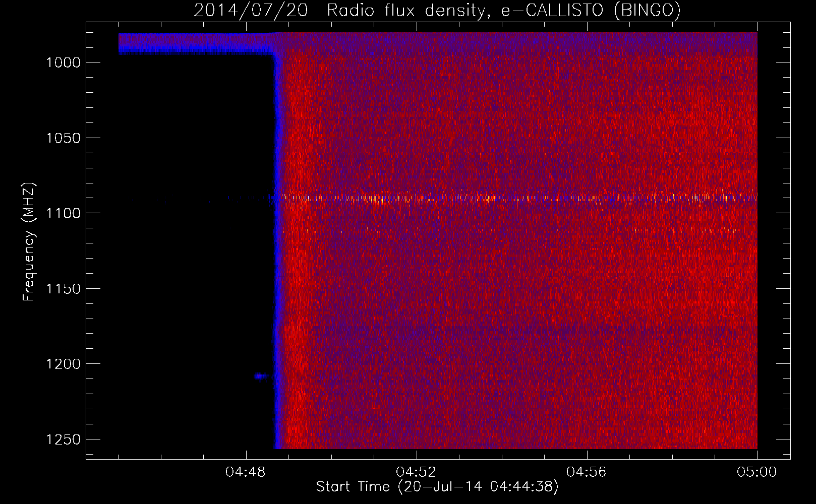Click the 1000 frequency tick label
This screenshot has height=504, width=816.
tap(63, 62)
